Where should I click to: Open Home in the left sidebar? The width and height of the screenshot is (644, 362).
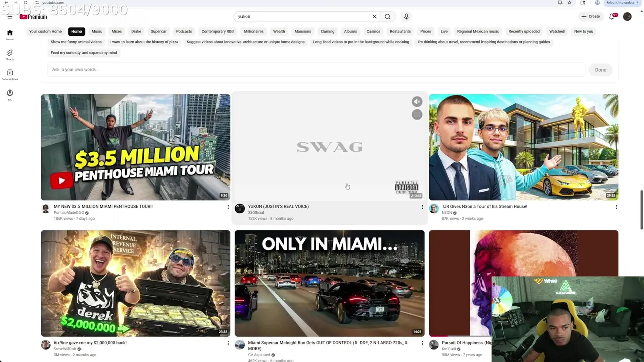click(x=10, y=35)
